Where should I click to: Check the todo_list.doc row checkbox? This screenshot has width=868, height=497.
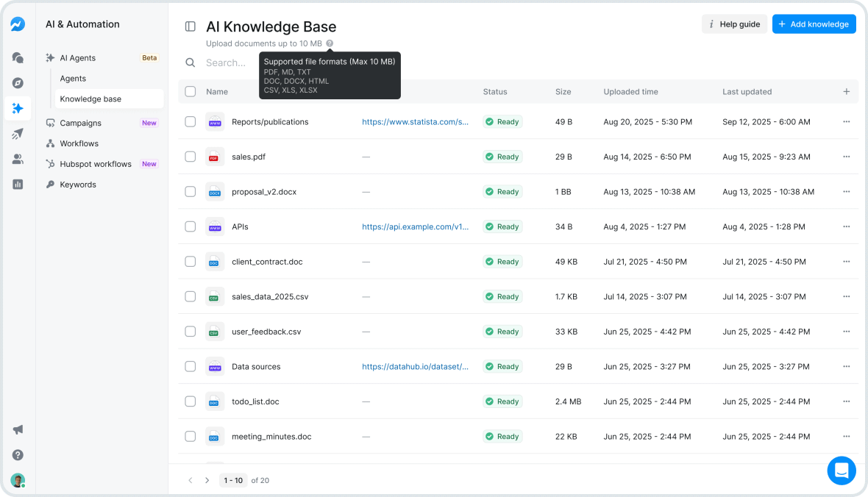[191, 401]
